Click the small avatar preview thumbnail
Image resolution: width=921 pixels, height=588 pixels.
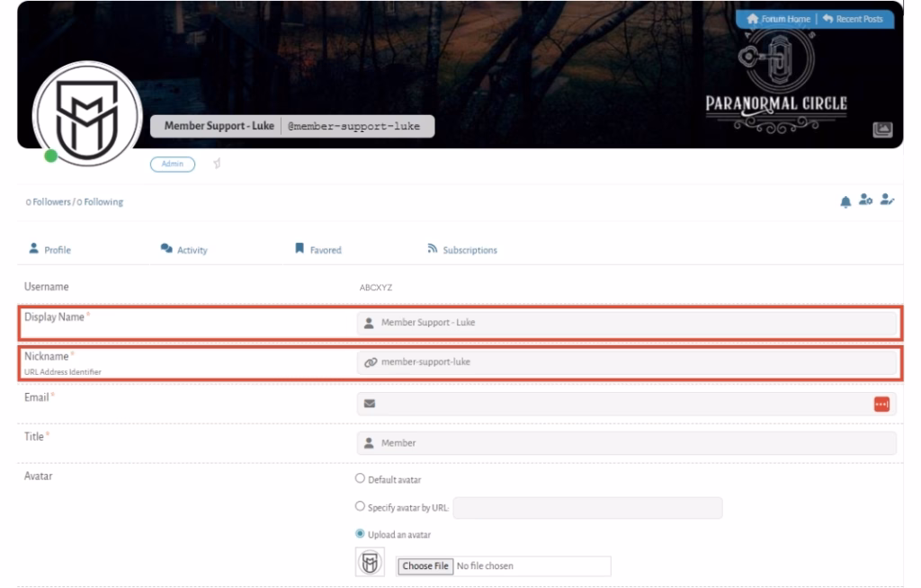(x=370, y=562)
